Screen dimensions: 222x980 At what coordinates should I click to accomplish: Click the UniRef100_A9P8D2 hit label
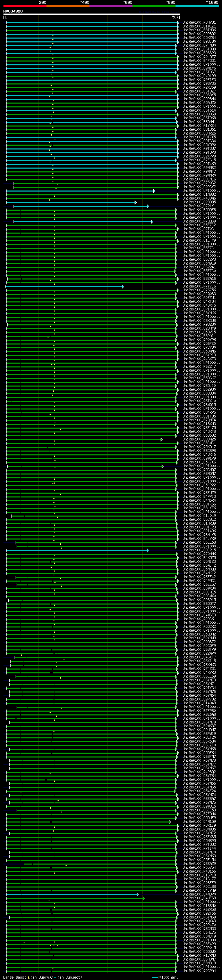tap(199, 34)
